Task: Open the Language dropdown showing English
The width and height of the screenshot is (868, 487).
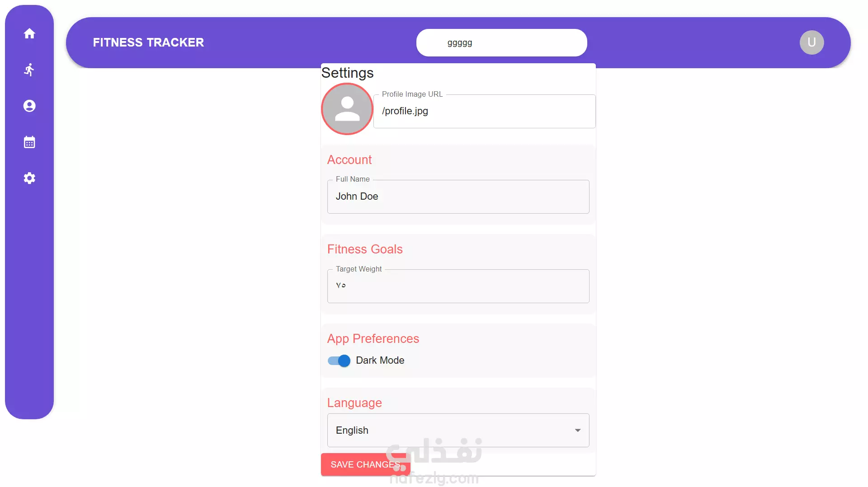Action: coord(458,431)
